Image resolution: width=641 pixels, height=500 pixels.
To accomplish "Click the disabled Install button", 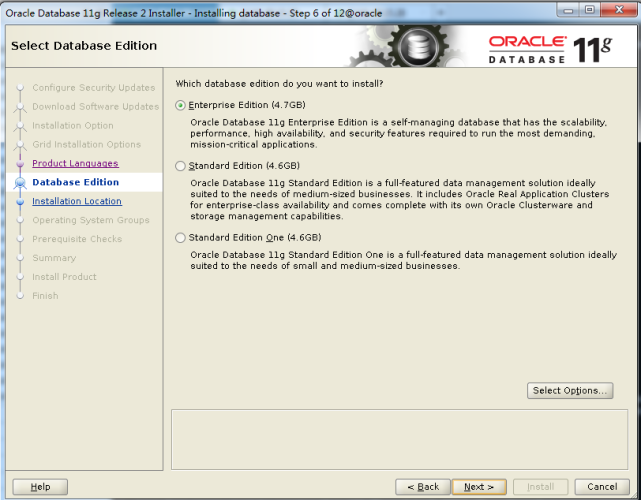I will click(540, 487).
